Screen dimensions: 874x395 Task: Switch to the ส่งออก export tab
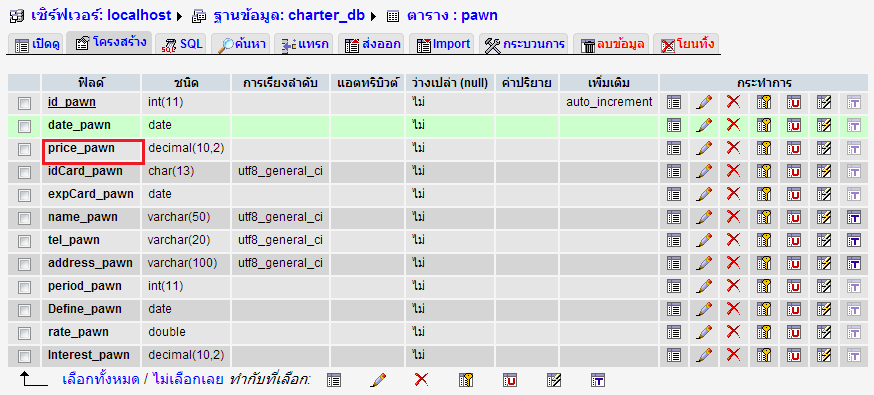(373, 44)
